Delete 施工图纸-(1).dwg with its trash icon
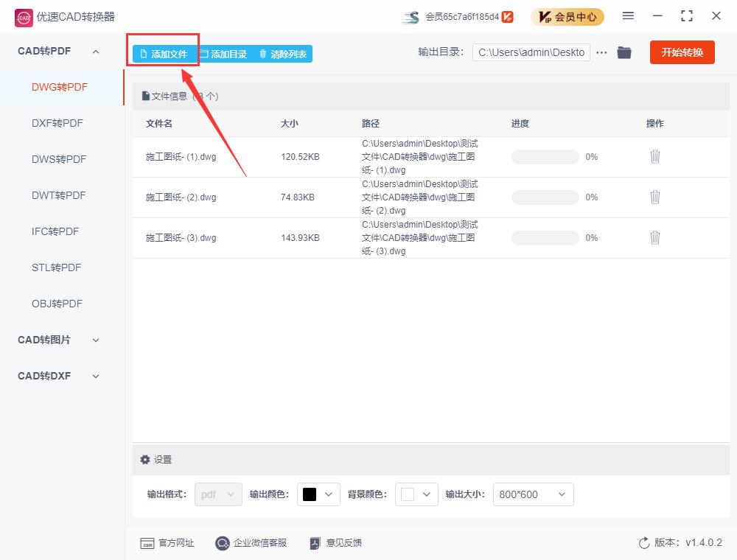The image size is (737, 560). [x=654, y=156]
